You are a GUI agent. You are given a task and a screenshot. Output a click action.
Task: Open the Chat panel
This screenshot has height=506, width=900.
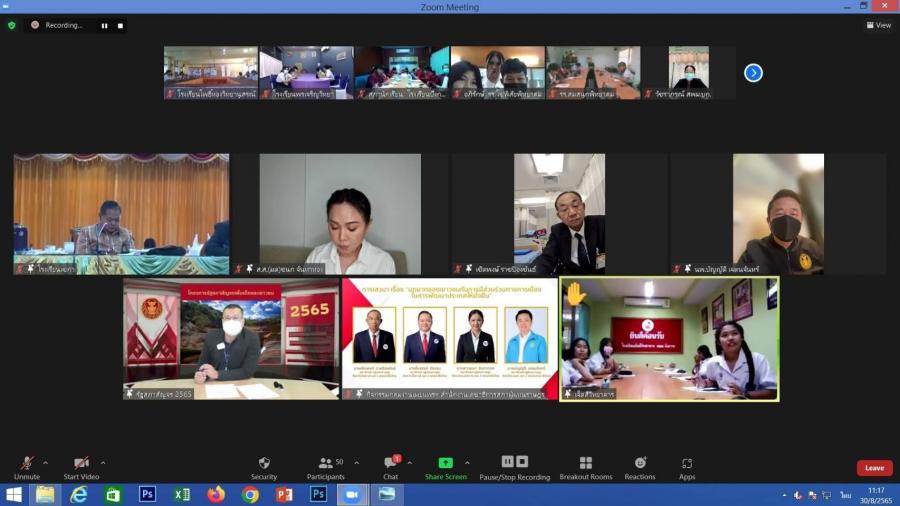pyautogui.click(x=390, y=466)
